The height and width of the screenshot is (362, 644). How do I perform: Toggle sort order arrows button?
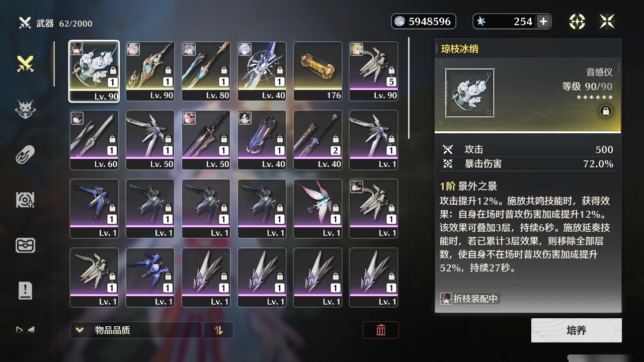(x=219, y=330)
